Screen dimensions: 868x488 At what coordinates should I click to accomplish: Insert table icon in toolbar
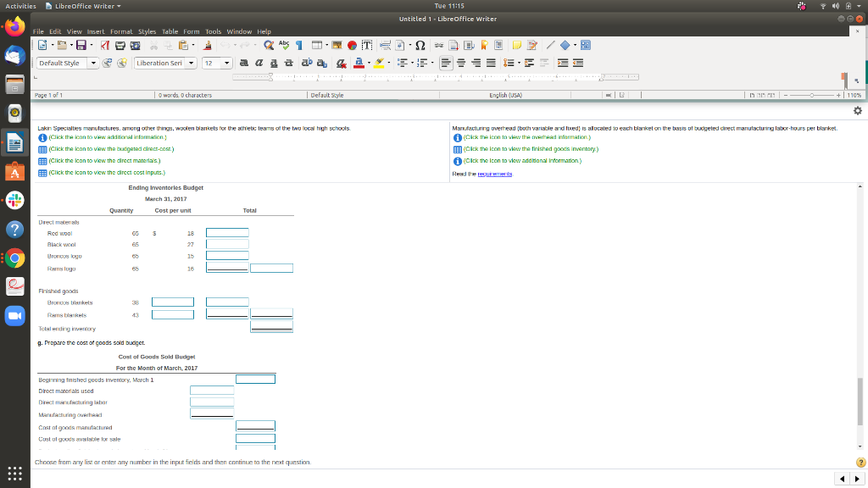[x=317, y=46]
